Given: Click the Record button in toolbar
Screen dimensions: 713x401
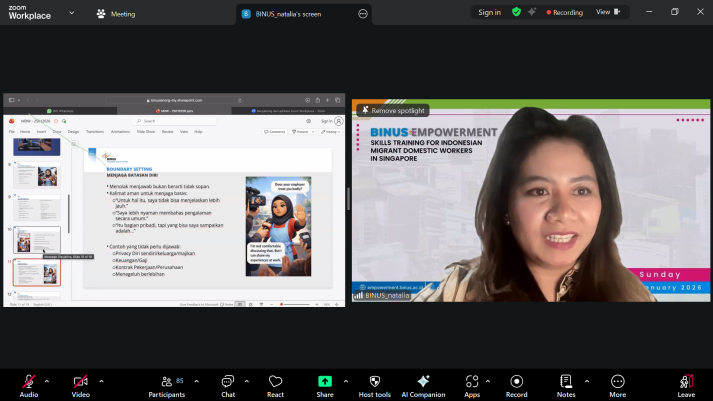Looking at the screenshot, I should click(x=516, y=382).
